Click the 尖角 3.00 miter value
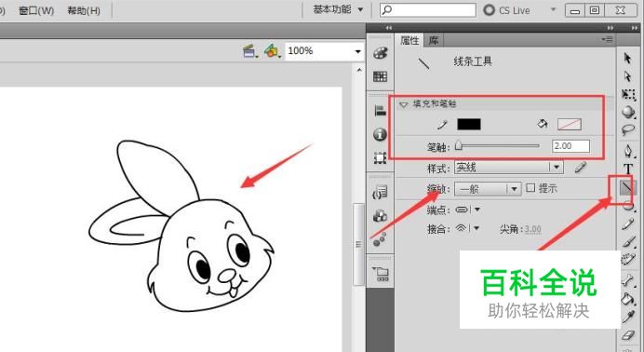This screenshot has height=352, width=644. tap(532, 229)
